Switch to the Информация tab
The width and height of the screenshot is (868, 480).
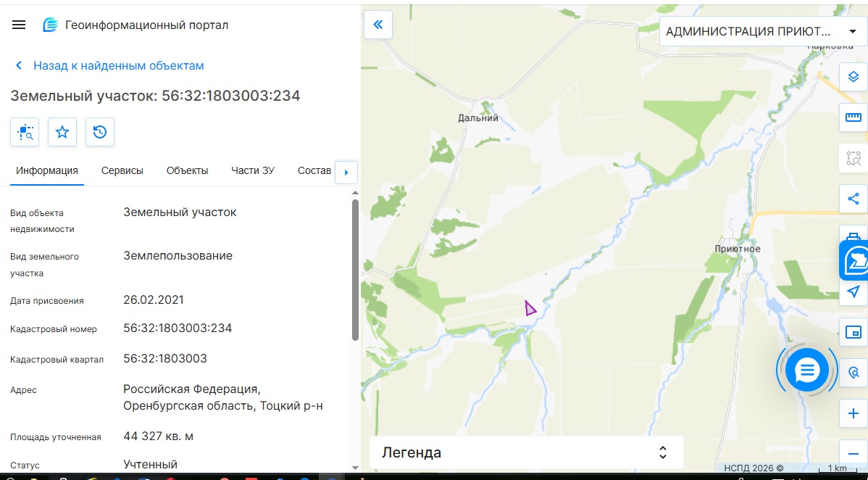tap(47, 170)
